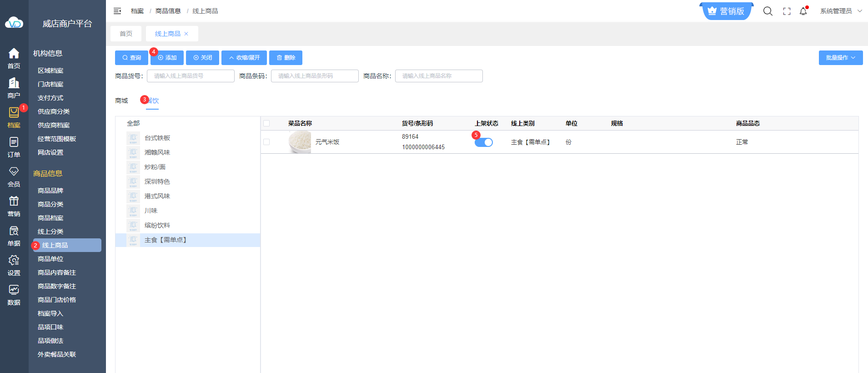Viewport: 868px width, 373px height.
Task: Check the 元气米饭 row checkbox
Action: 266,142
